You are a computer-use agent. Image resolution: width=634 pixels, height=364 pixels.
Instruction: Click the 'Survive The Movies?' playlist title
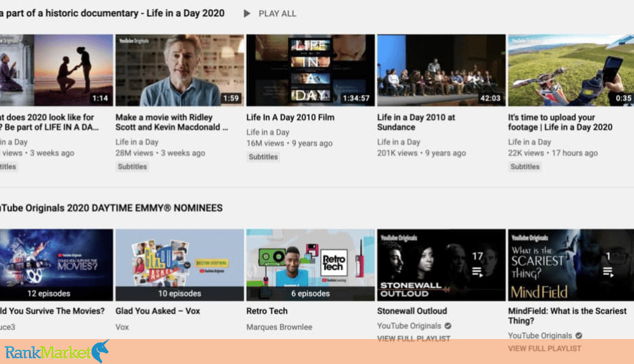pos(52,311)
